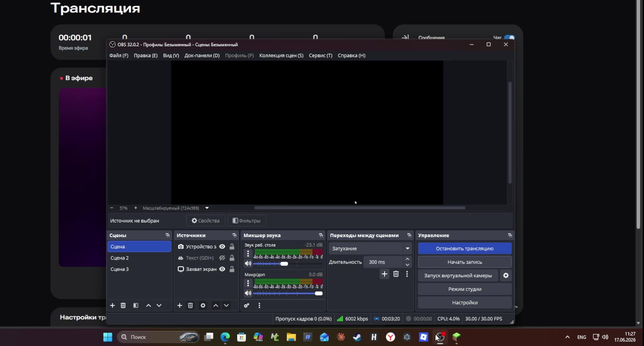Pop out Переходы между сценами dock panel
Screen dimensions: 644x346
(x=409, y=235)
